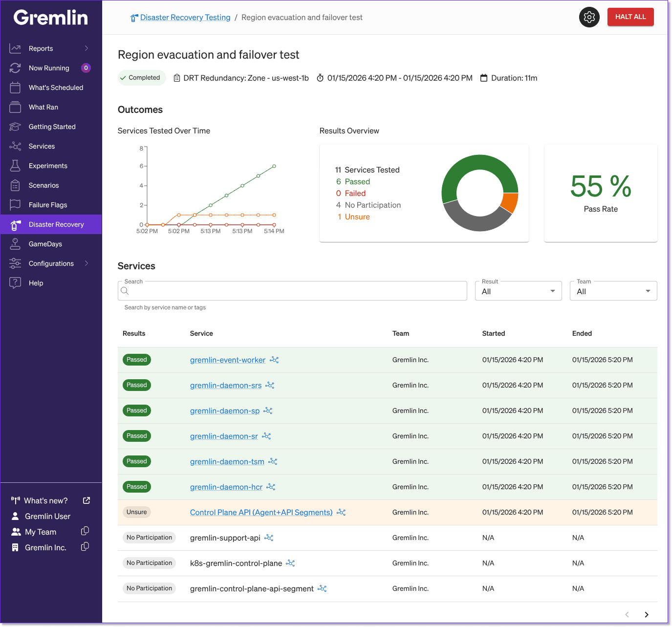Open Reports in the sidebar
This screenshot has height=627, width=672.
coord(41,48)
